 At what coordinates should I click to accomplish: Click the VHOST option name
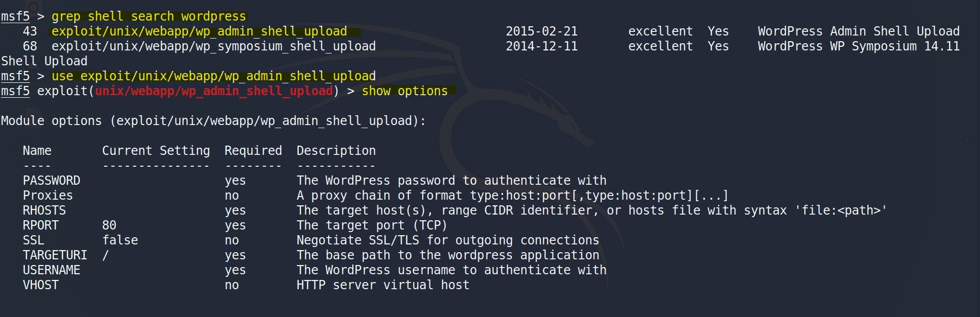41,285
